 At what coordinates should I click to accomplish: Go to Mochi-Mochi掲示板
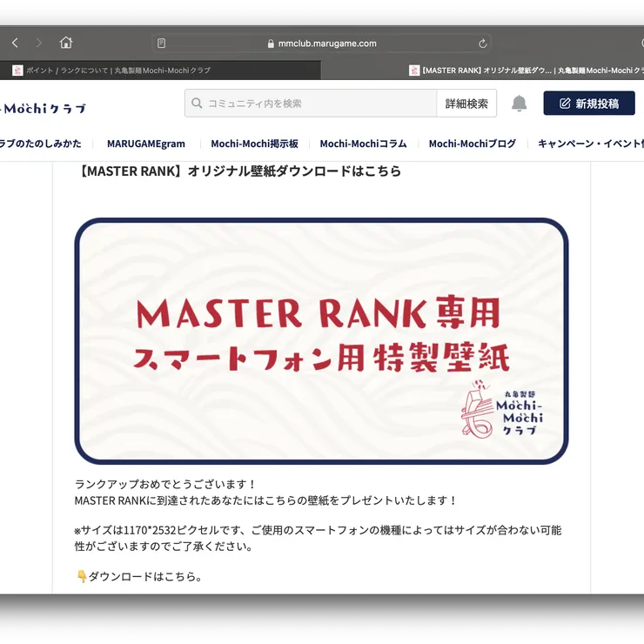point(254,144)
